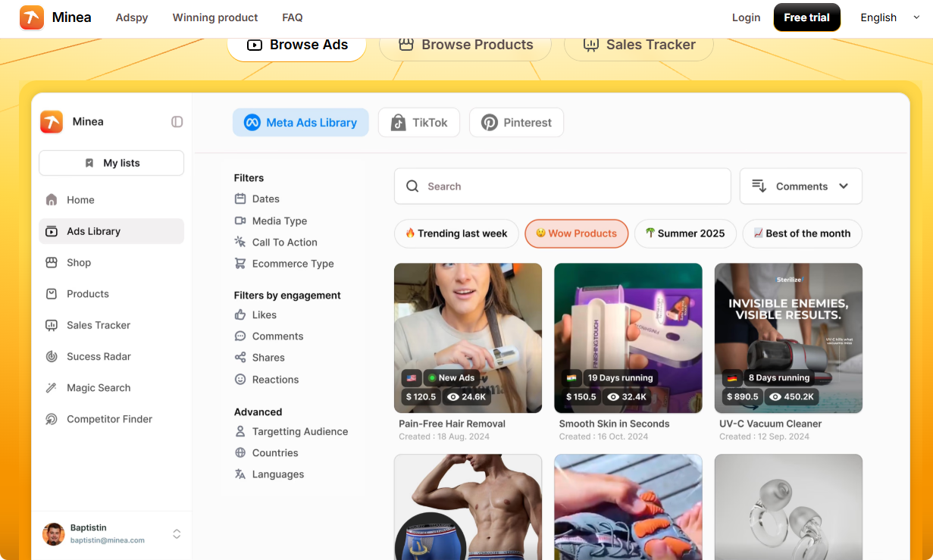The image size is (933, 560).
Task: Collapse the sidebar using the panel icon
Action: tap(177, 122)
